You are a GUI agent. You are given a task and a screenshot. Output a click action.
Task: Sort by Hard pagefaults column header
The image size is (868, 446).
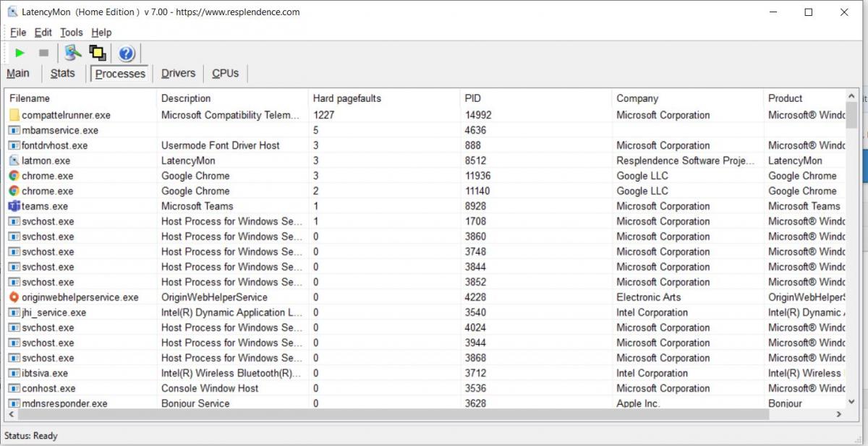point(384,98)
